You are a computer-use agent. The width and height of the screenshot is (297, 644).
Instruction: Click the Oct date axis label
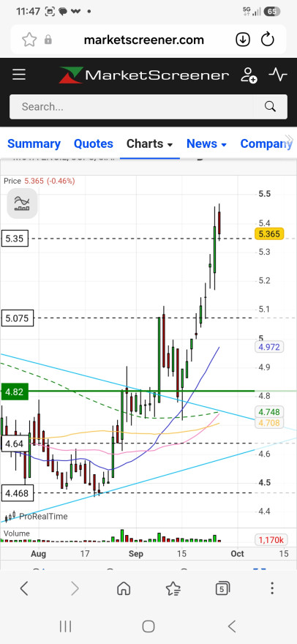point(238,554)
